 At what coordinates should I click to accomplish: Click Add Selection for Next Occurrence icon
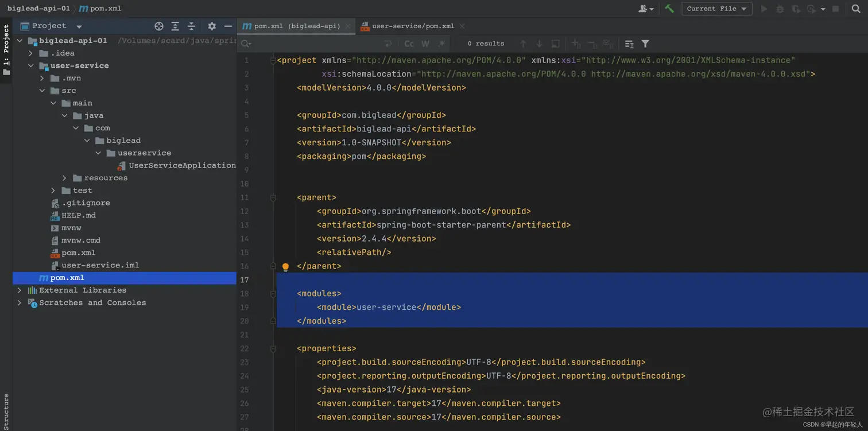576,44
